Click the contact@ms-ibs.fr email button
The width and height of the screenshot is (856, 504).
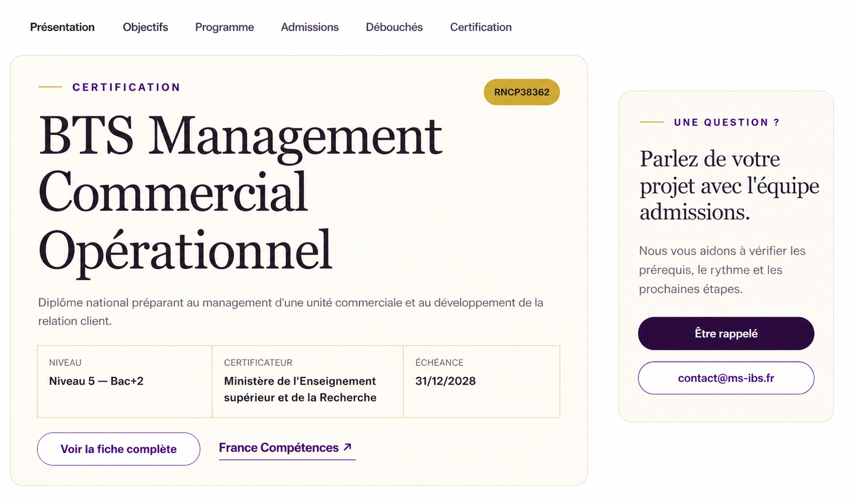click(726, 378)
